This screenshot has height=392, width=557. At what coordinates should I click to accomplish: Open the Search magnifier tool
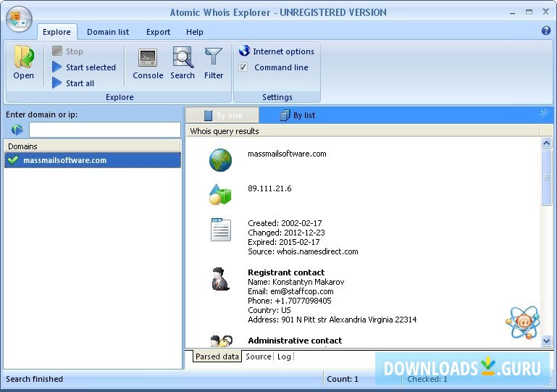pyautogui.click(x=183, y=63)
